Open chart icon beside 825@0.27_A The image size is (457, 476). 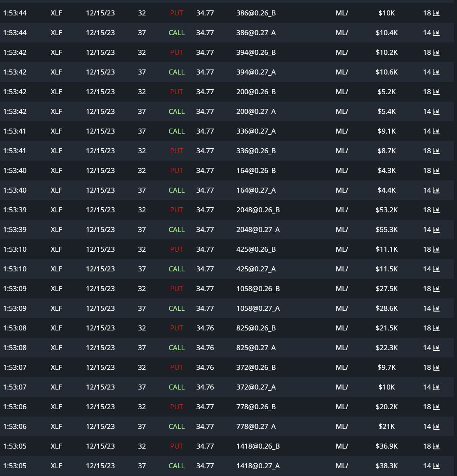(436, 348)
